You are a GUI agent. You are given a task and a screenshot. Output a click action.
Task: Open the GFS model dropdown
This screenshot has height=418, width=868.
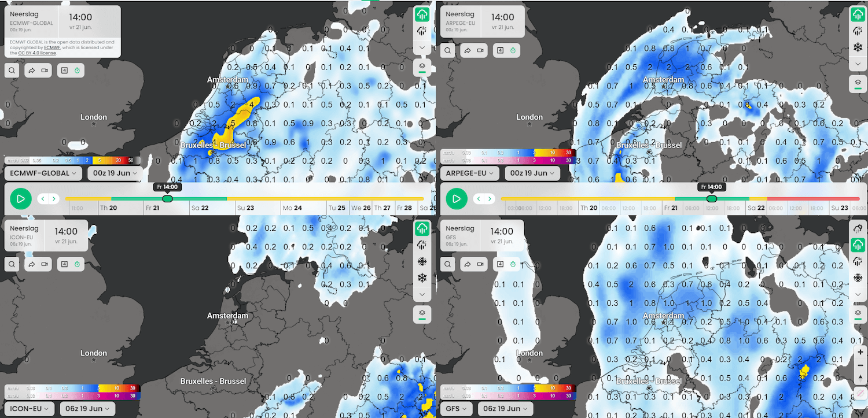[455, 408]
